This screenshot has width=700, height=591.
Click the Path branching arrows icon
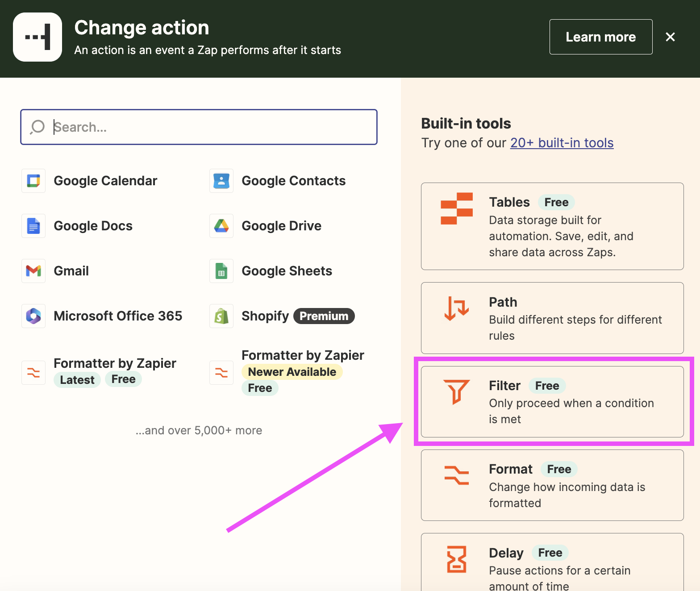(457, 308)
